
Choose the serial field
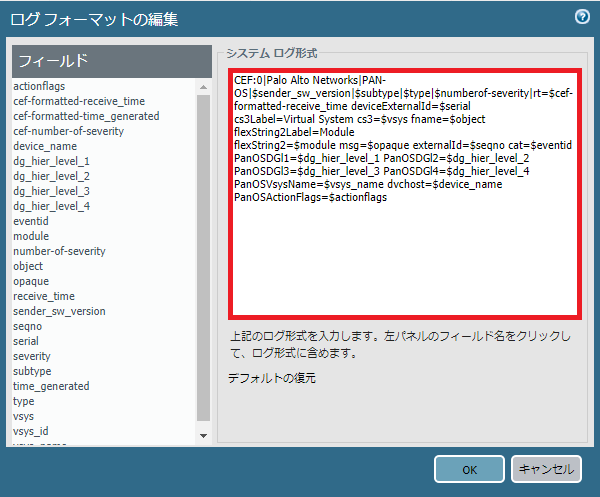coord(26,341)
